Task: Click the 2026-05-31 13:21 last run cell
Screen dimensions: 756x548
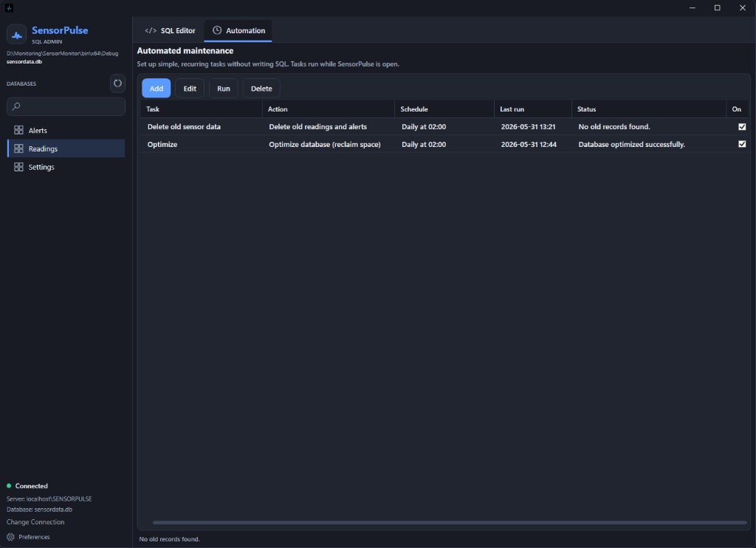Action: point(528,127)
